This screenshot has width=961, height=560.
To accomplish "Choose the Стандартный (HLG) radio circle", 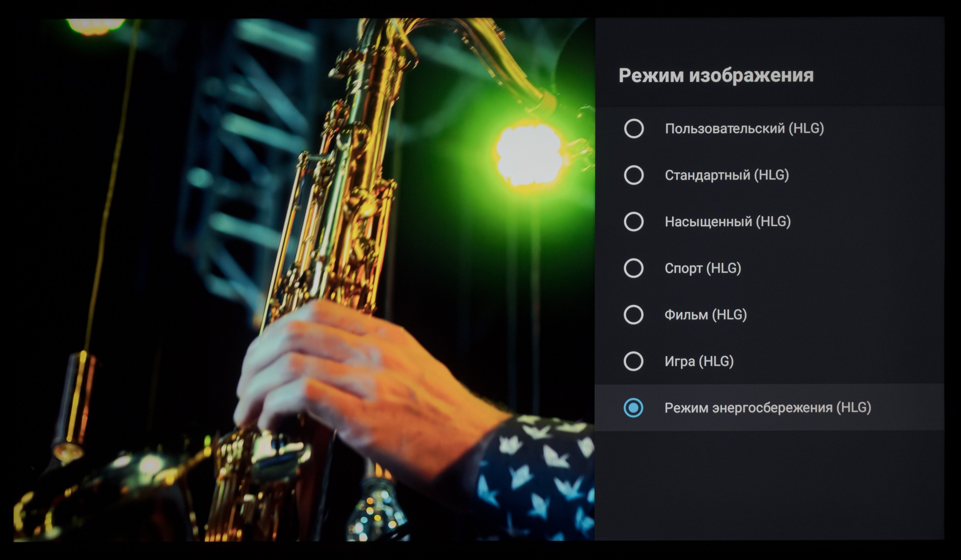I will tap(634, 175).
